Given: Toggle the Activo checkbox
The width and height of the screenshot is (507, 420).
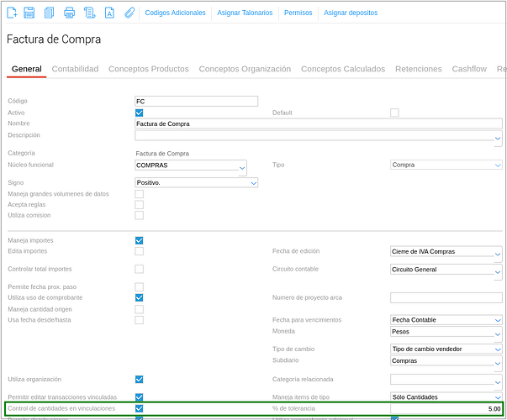Looking at the screenshot, I should (x=140, y=113).
